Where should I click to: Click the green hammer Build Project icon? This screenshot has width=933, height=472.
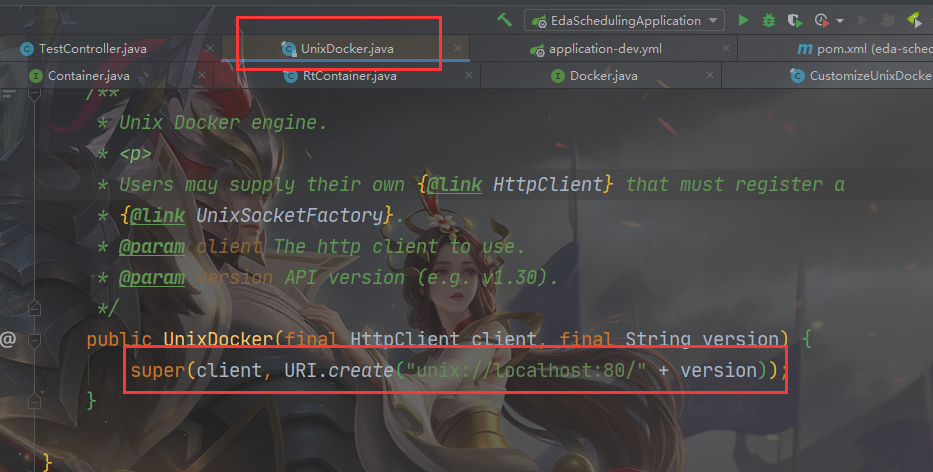click(x=505, y=20)
